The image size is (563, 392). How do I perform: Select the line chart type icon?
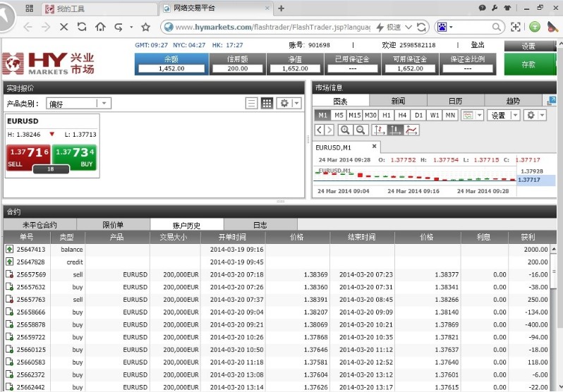[411, 130]
